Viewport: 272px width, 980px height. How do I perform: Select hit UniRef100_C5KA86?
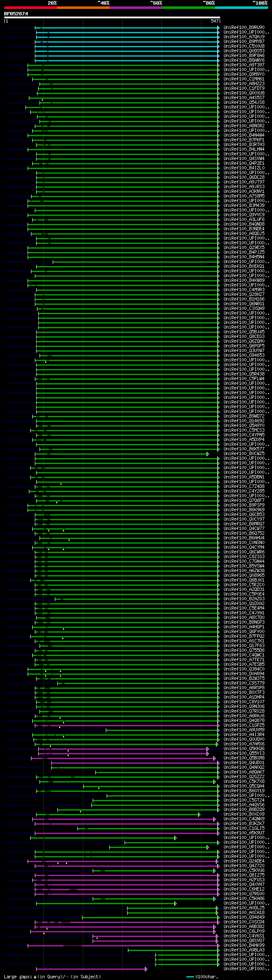244,899
